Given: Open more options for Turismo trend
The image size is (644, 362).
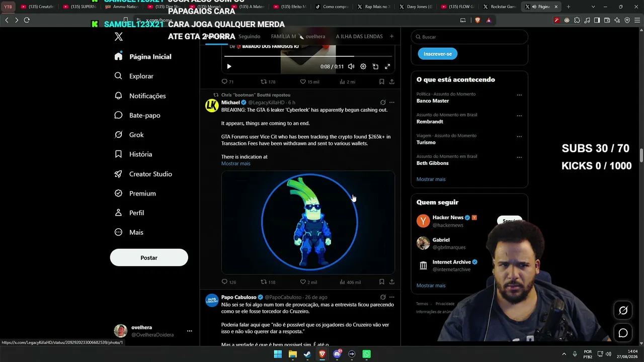Looking at the screenshot, I should pyautogui.click(x=519, y=136).
